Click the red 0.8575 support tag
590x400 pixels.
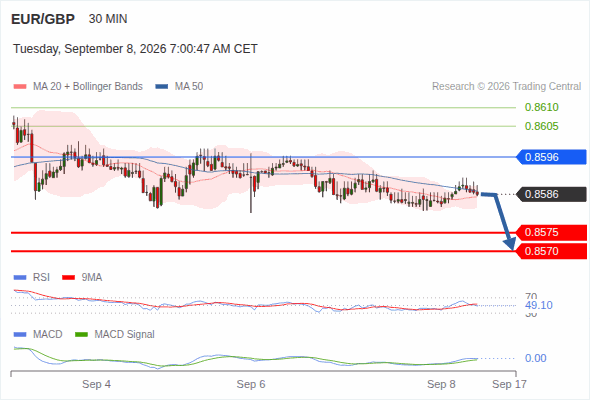551,233
